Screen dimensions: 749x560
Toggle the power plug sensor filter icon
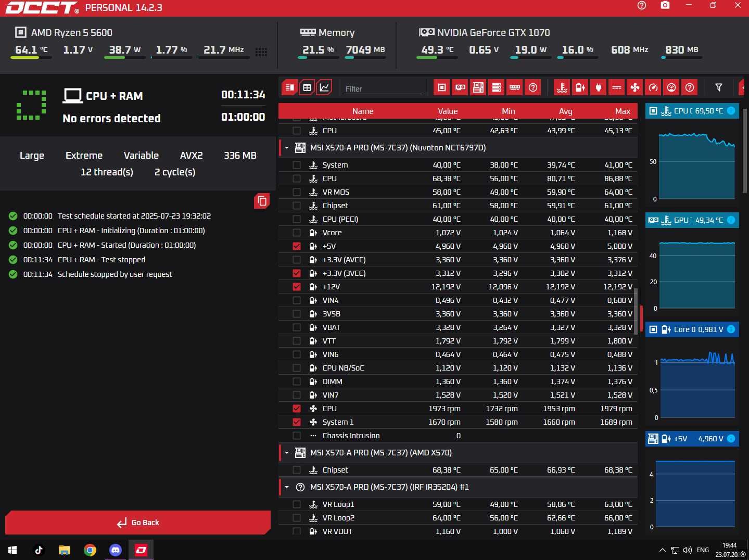pos(599,87)
